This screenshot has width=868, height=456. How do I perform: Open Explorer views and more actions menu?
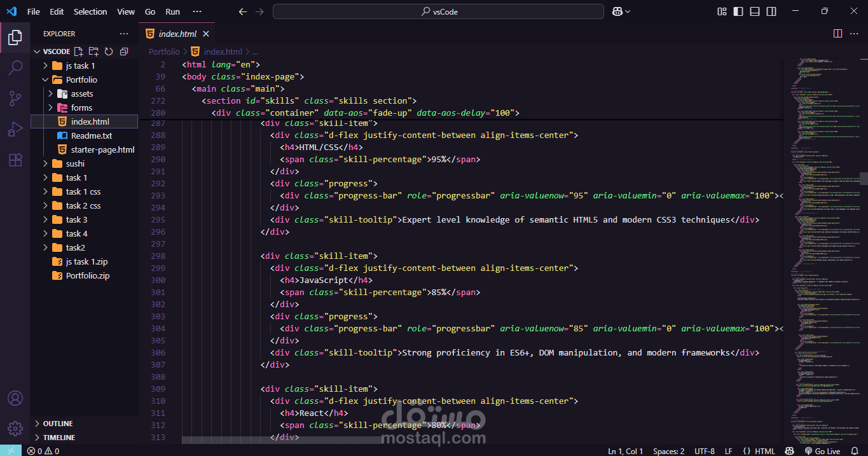click(124, 34)
